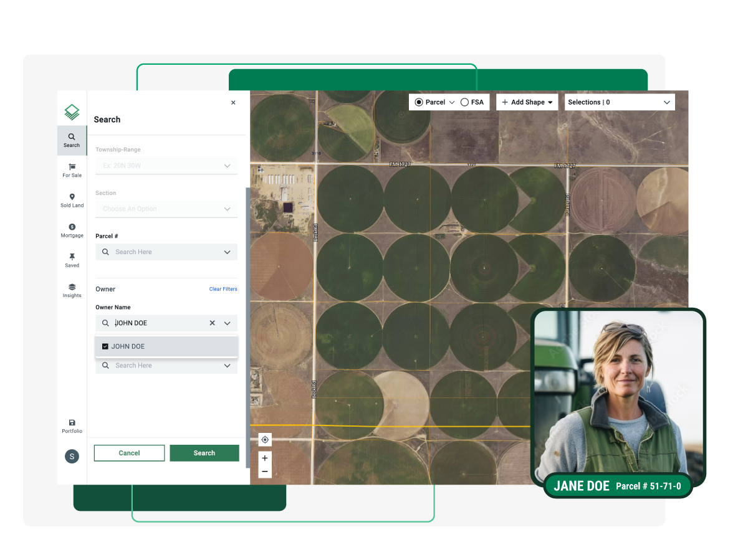Image resolution: width=748 pixels, height=560 pixels.
Task: Open Insights layers icon
Action: point(72,290)
